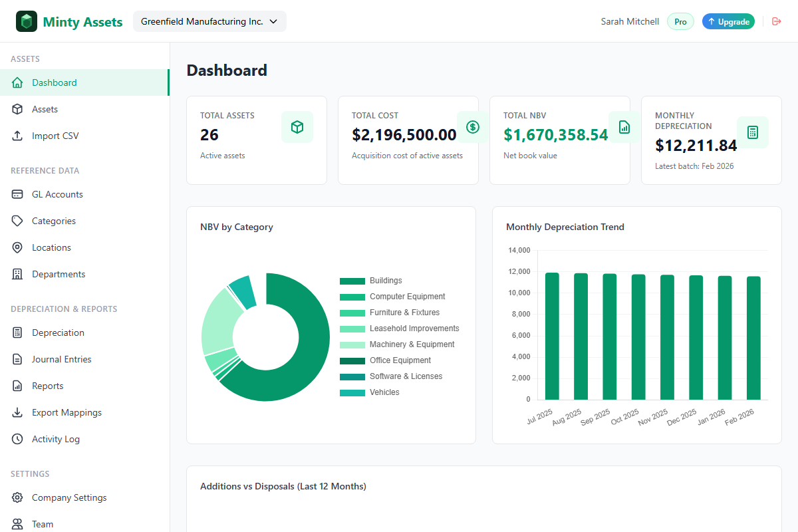The width and height of the screenshot is (798, 532).
Task: Click the Leasehold Improvements legend entry
Action: [400, 329]
